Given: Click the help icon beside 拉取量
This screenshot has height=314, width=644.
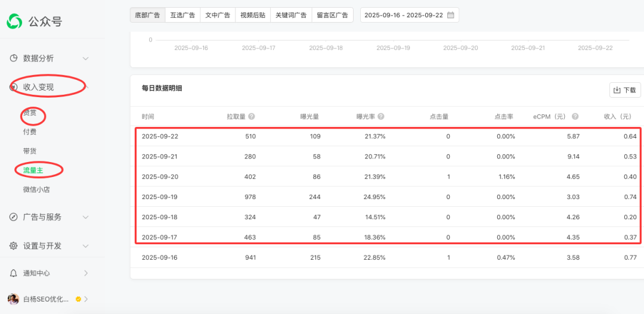Looking at the screenshot, I should tap(252, 117).
